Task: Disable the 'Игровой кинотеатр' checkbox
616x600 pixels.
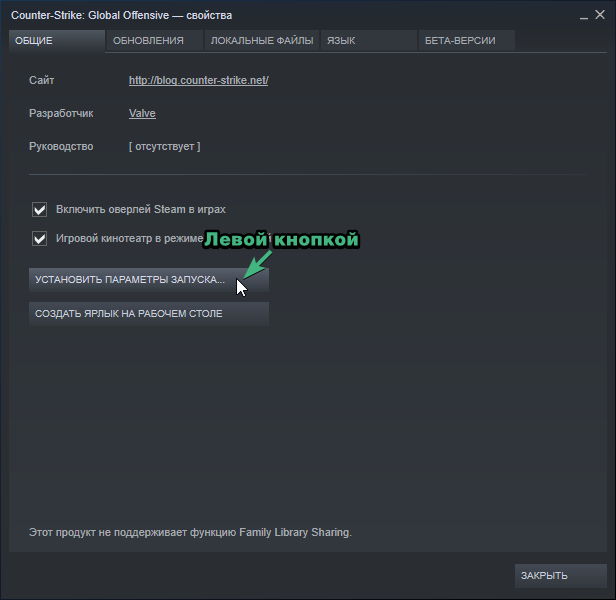Action: click(x=40, y=239)
